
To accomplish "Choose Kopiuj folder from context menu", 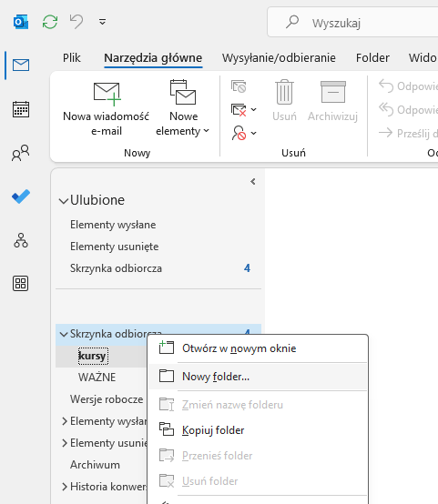I will tap(258, 430).
